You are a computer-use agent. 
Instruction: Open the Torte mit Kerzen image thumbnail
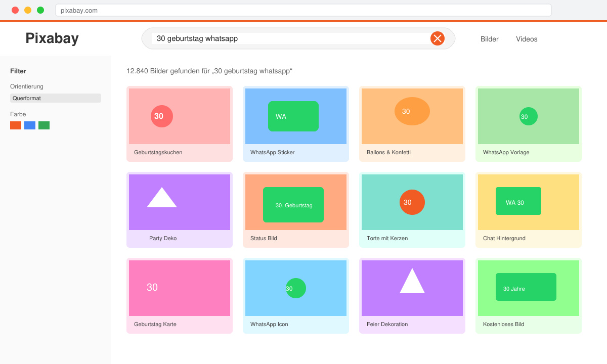[412, 202]
